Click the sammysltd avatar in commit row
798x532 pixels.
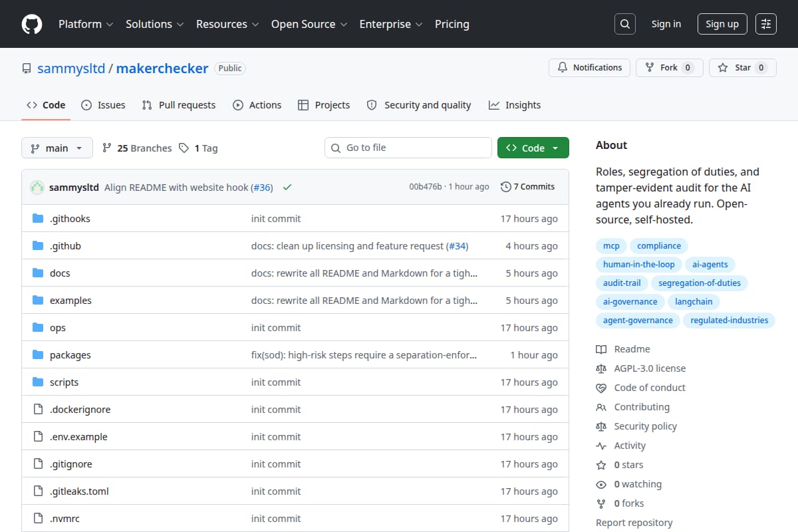click(x=37, y=187)
